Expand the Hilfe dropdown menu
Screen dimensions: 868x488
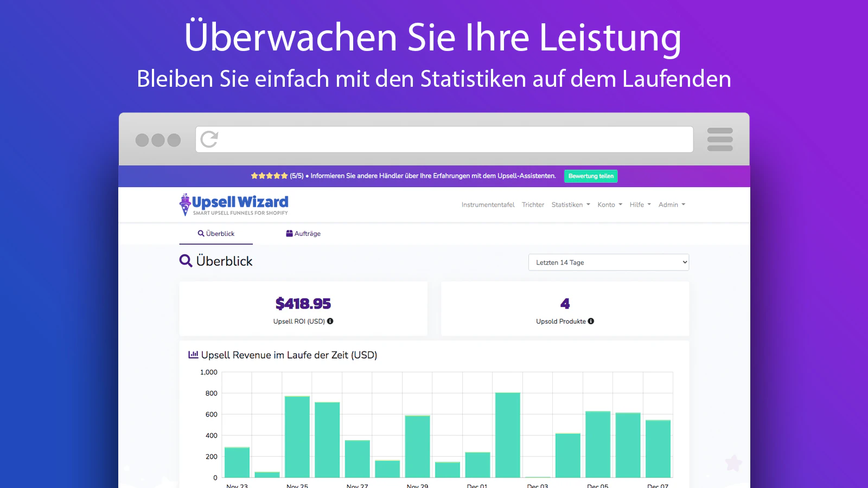pyautogui.click(x=640, y=204)
